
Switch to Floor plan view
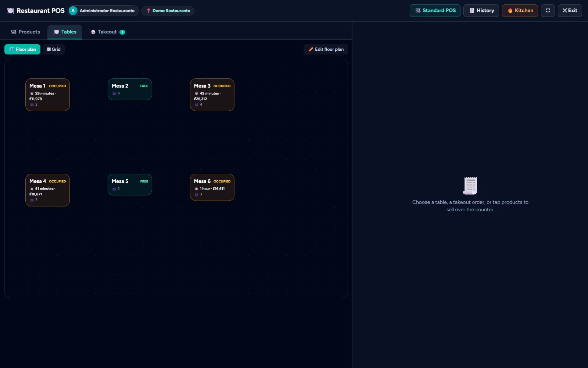point(22,49)
